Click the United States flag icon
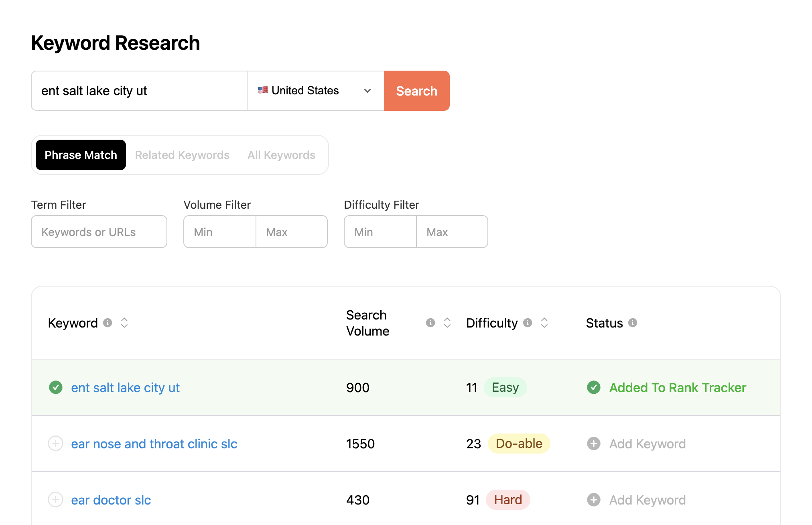 click(263, 90)
